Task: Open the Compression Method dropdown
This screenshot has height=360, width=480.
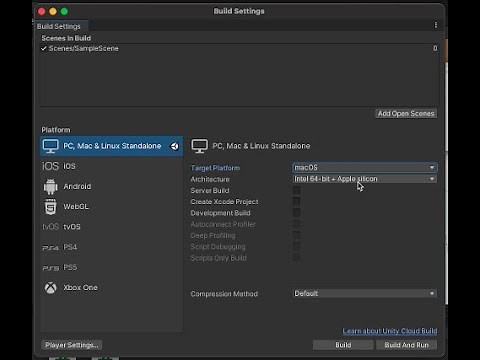Action: [x=365, y=294]
